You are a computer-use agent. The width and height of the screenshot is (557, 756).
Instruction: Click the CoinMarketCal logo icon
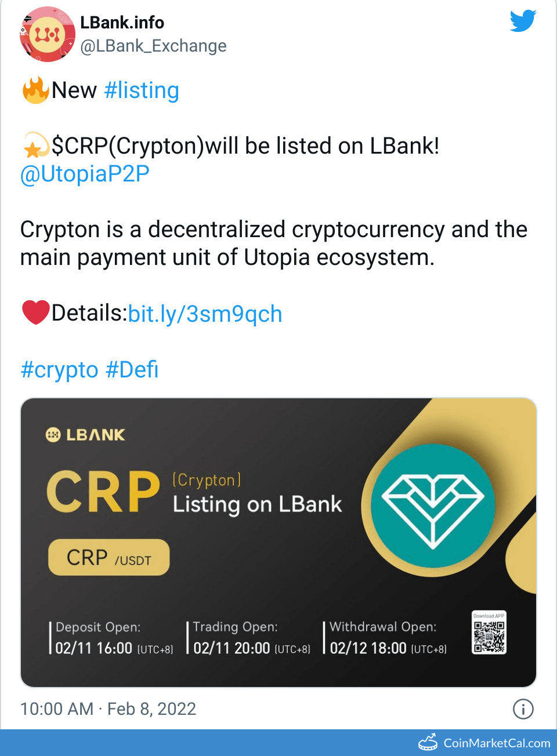[428, 742]
